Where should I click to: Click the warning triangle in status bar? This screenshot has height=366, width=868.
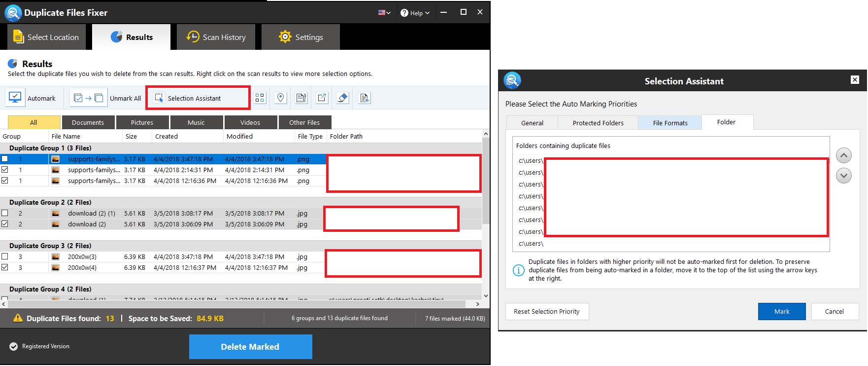pos(18,318)
